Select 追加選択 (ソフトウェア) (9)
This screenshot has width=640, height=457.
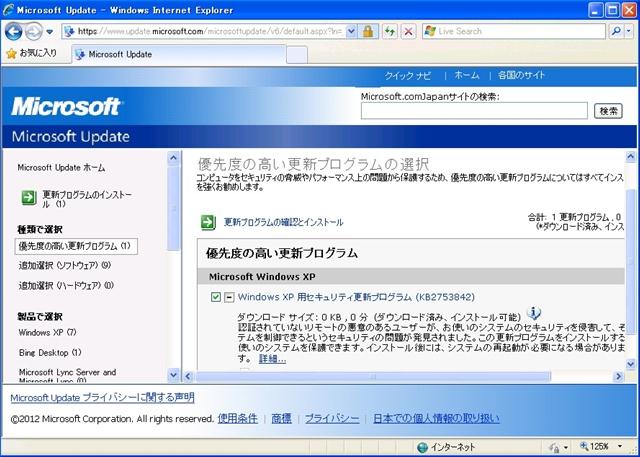click(x=64, y=266)
